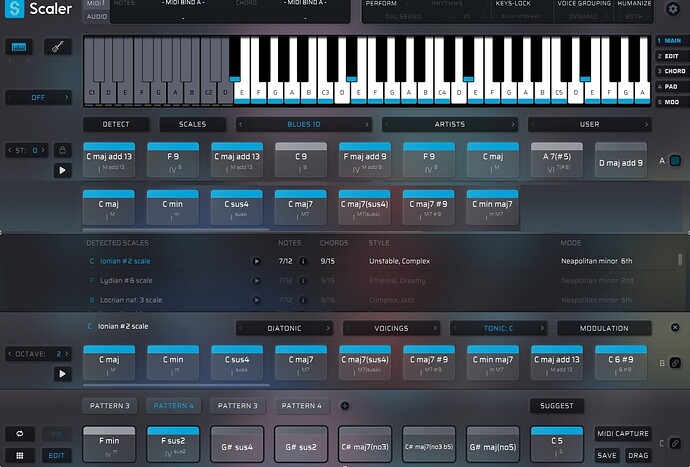Play section B scale chords
The height and width of the screenshot is (467, 690).
(x=62, y=374)
